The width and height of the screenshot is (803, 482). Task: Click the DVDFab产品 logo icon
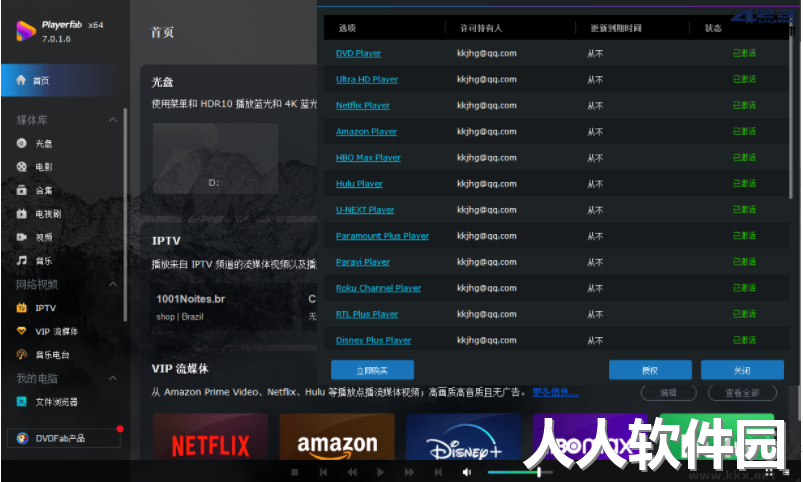tap(22, 438)
